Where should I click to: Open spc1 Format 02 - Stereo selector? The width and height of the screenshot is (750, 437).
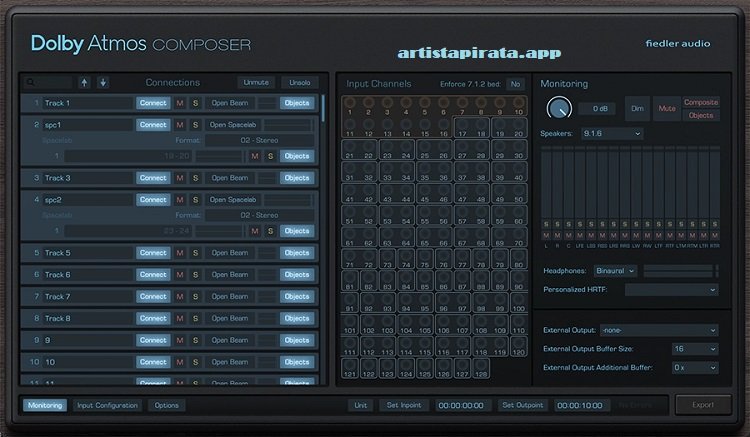259,140
